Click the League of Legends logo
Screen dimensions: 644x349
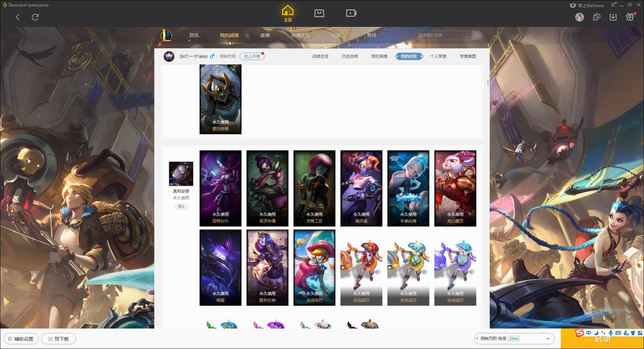click(166, 35)
